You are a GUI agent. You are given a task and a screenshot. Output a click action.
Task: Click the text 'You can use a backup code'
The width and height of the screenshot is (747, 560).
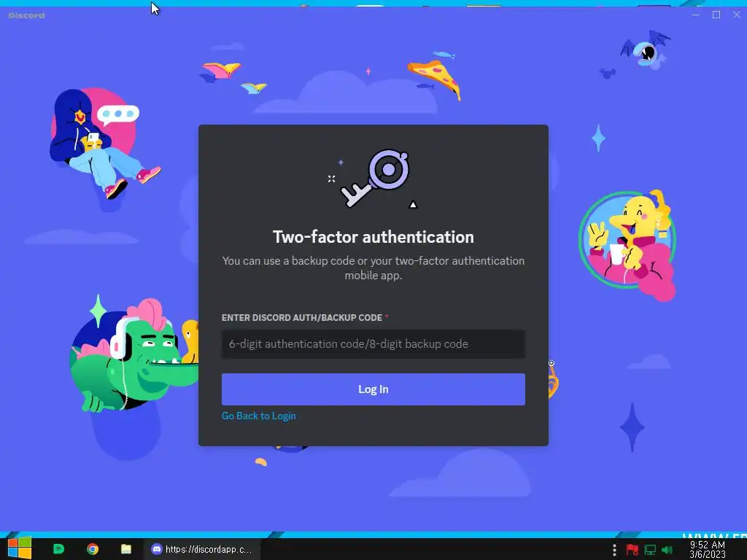point(288,261)
